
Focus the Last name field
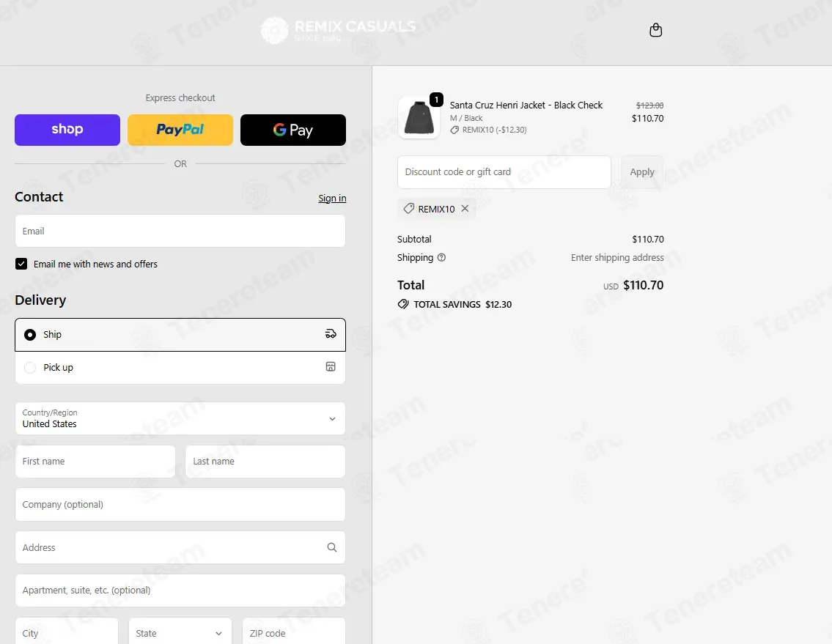[x=265, y=461]
